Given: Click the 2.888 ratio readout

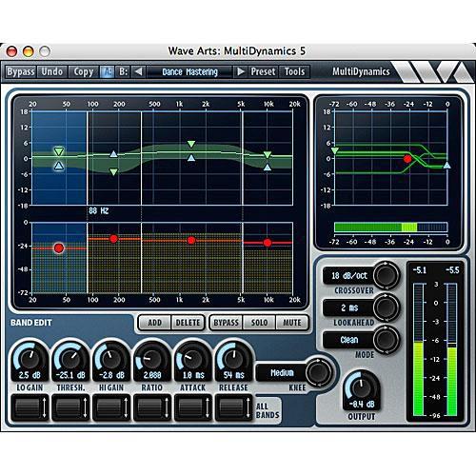Looking at the screenshot, I should [x=152, y=375].
